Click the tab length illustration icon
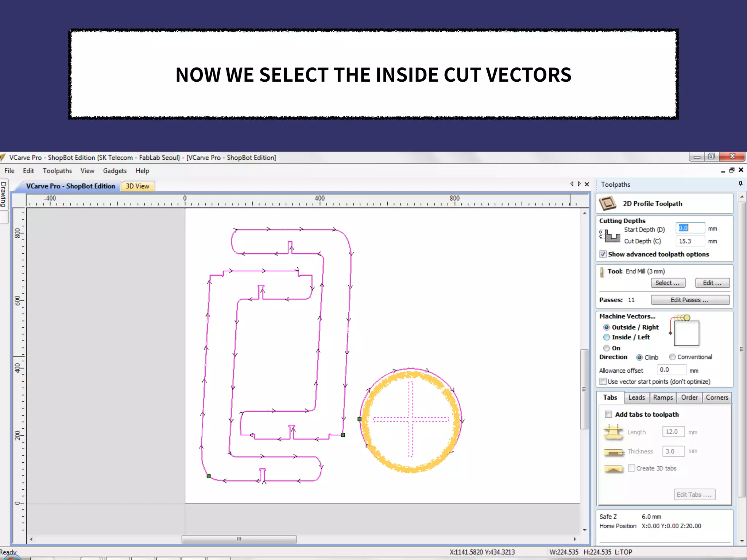Screen dimensions: 747x560 613,432
